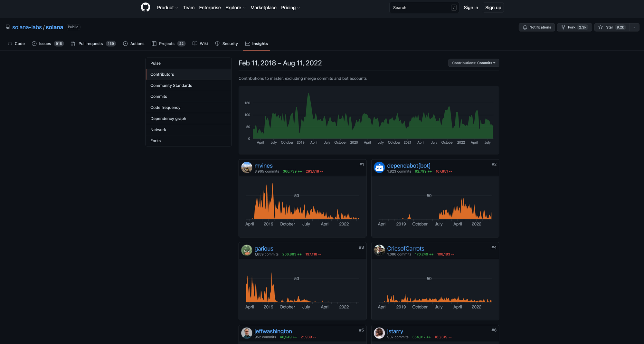Click the Notifications button
This screenshot has width=644, height=344.
[536, 27]
